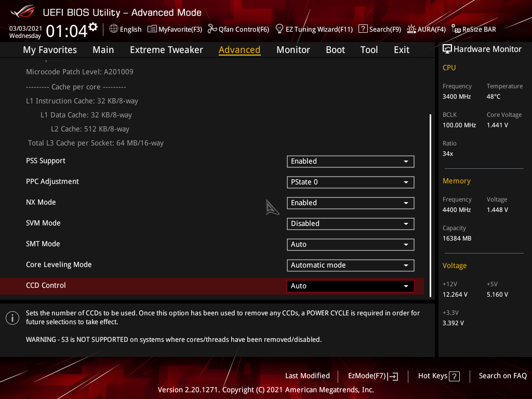532x399 pixels.
Task: Open PSS Support dropdown
Action: [351, 162]
